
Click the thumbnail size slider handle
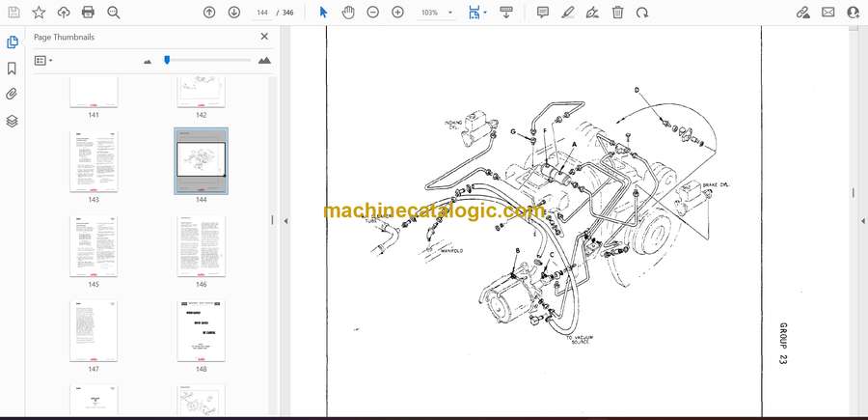[x=167, y=60]
